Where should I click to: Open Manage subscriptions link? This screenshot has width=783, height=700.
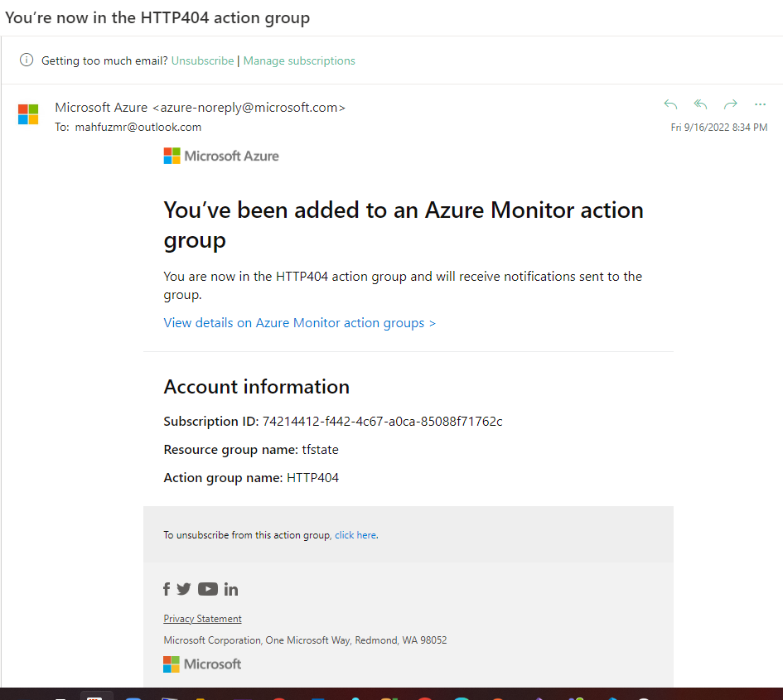coord(299,61)
